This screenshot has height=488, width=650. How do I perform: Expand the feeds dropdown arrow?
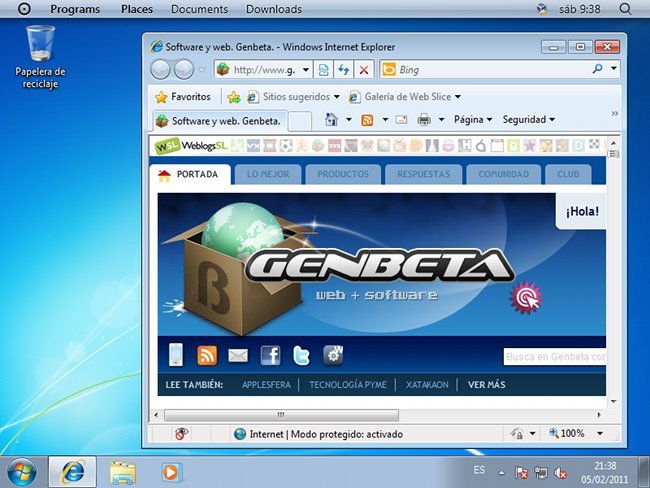[385, 119]
